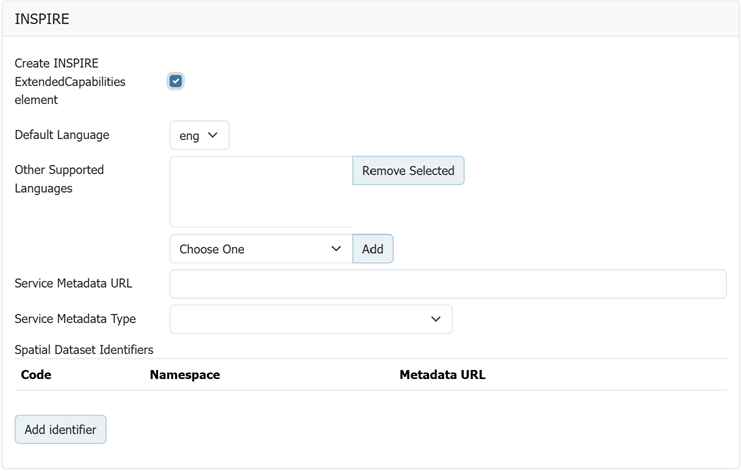
Task: Uncheck Create INSPIRE ExtendedCapabilities element checkbox
Action: 176,81
